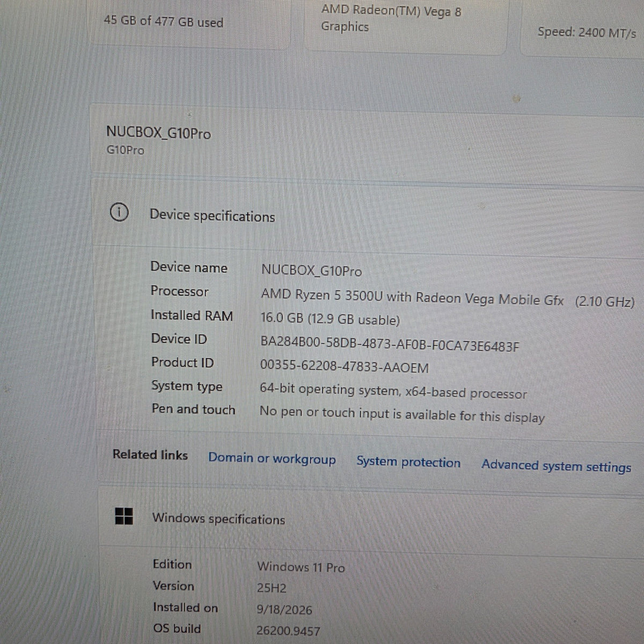
Task: Select the G10Pro model subtitle
Action: point(125,150)
